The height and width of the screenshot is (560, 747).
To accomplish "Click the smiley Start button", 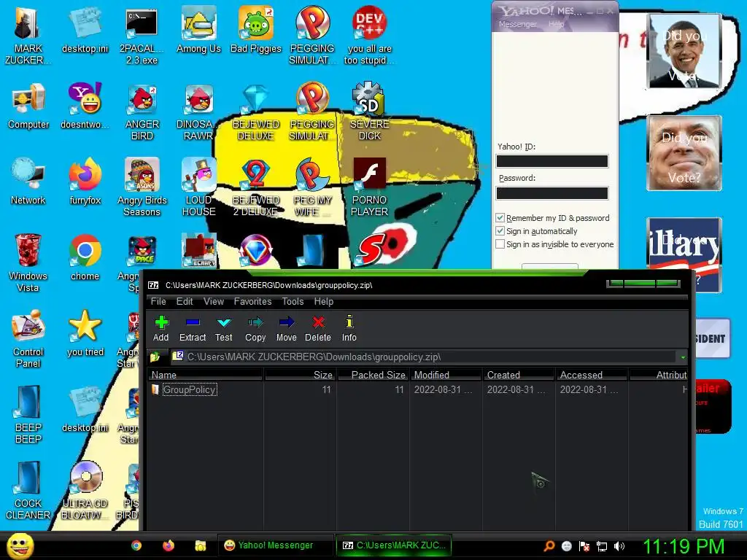I will (20, 546).
